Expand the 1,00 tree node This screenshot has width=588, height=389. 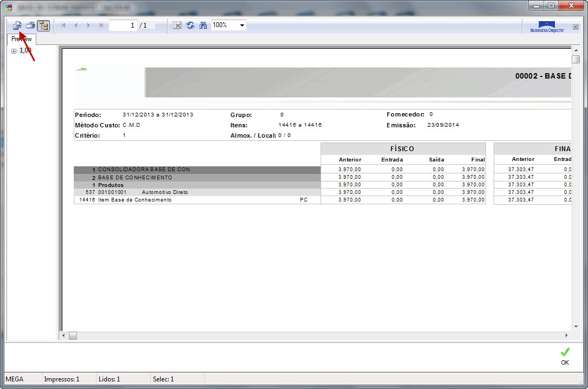14,51
